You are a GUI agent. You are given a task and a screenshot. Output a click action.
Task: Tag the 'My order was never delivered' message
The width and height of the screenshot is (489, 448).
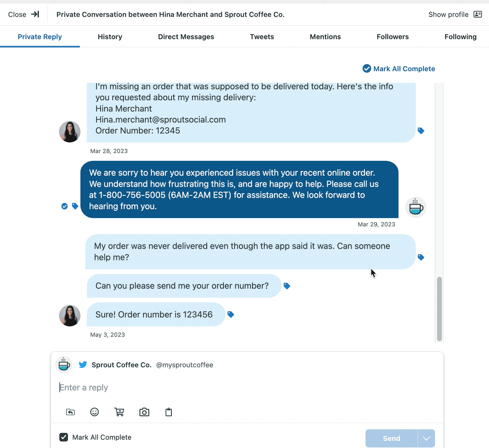(x=421, y=257)
